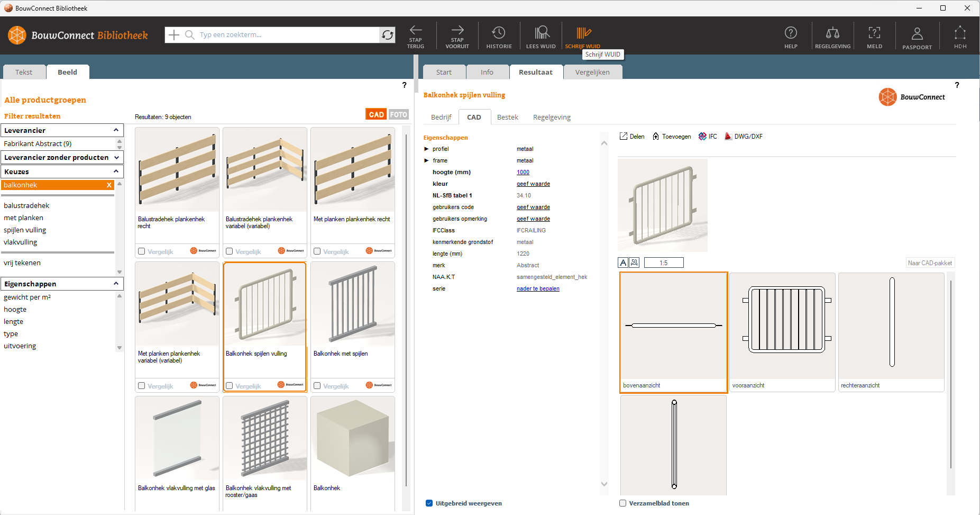Collapse the Eigenschappen filter section
The image size is (980, 515).
coord(116,284)
